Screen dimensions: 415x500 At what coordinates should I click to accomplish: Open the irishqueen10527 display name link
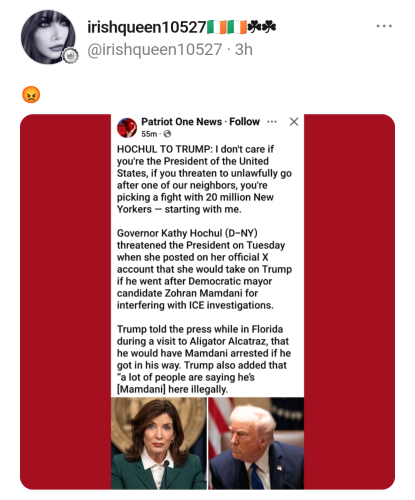(146, 27)
